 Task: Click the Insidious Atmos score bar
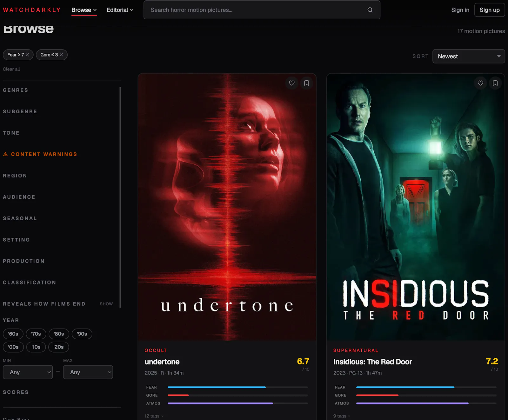click(x=426, y=403)
